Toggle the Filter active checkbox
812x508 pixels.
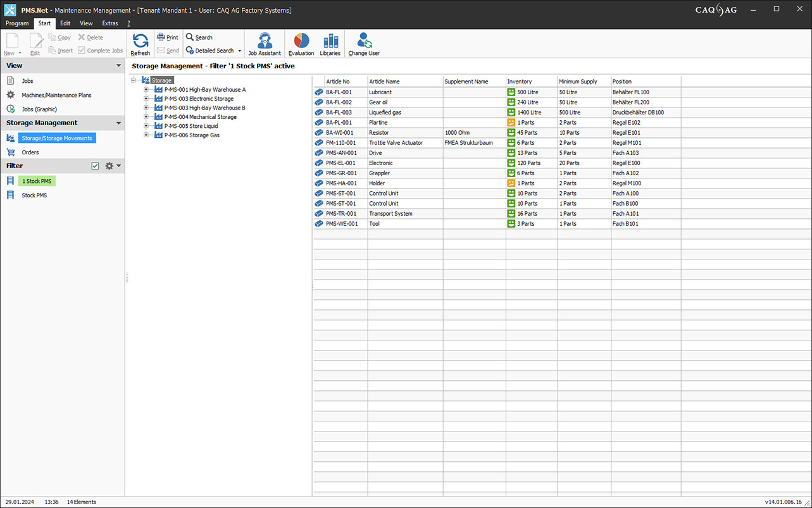tap(95, 166)
